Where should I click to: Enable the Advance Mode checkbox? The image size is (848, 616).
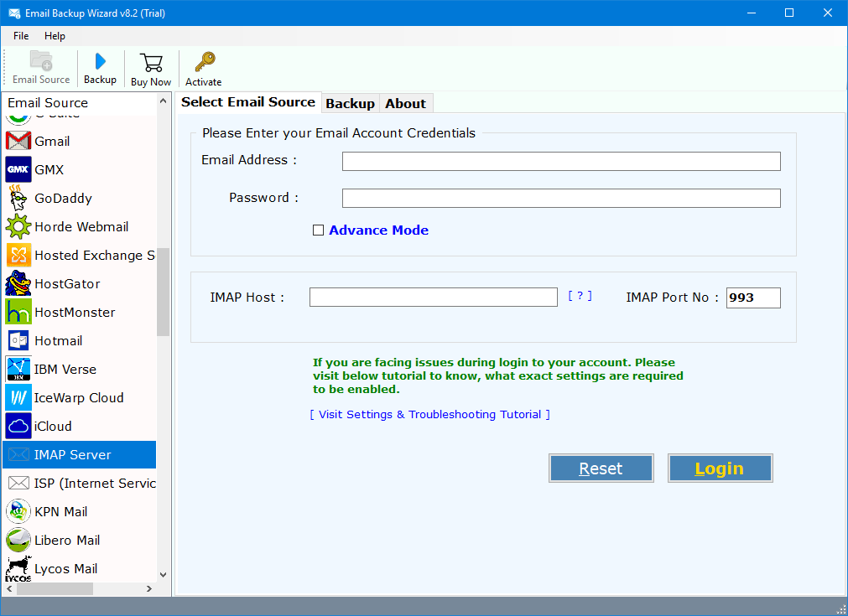point(319,230)
